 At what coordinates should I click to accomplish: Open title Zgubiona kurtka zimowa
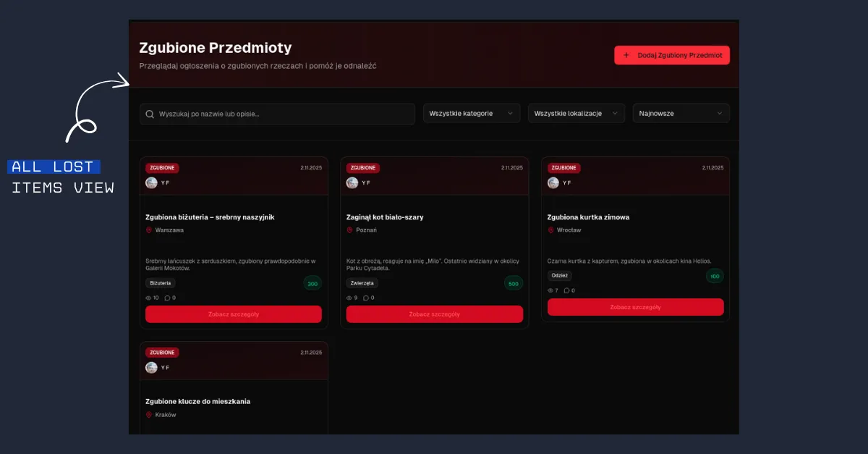[588, 217]
